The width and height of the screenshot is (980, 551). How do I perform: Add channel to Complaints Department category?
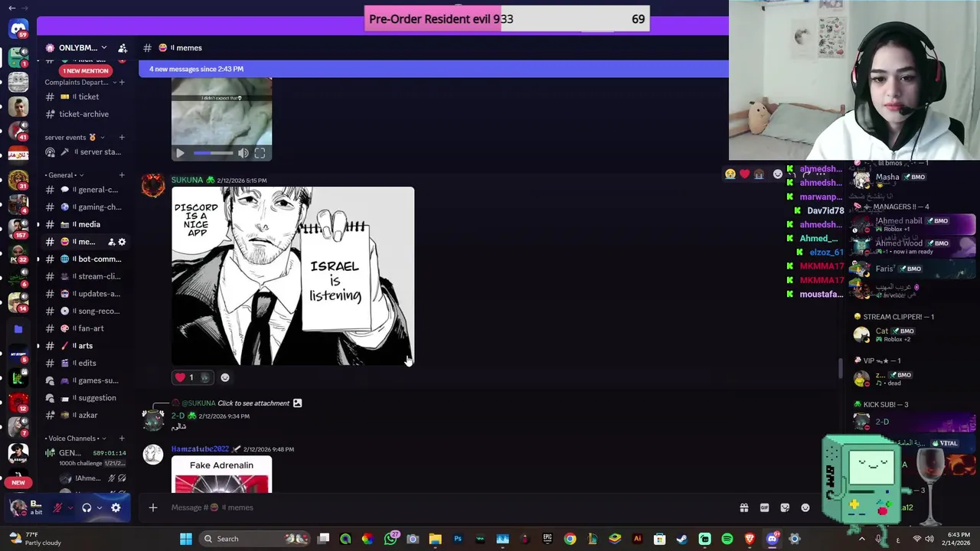(122, 82)
